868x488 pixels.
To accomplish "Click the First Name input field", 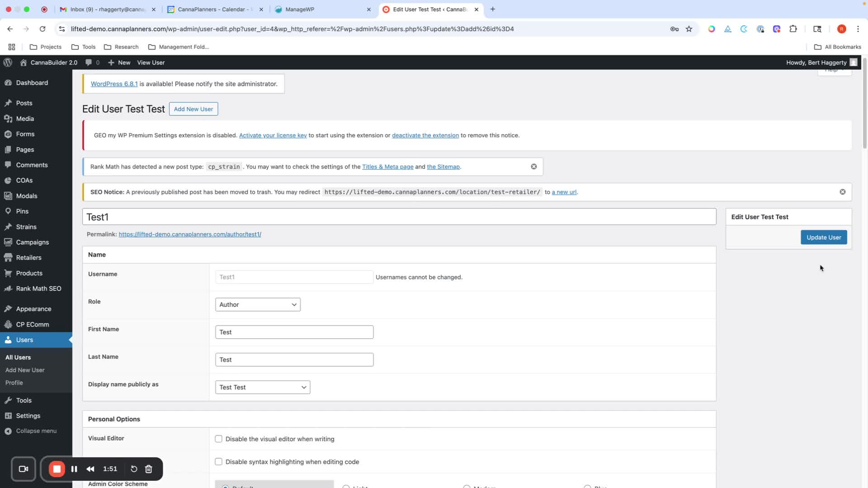I will (294, 332).
